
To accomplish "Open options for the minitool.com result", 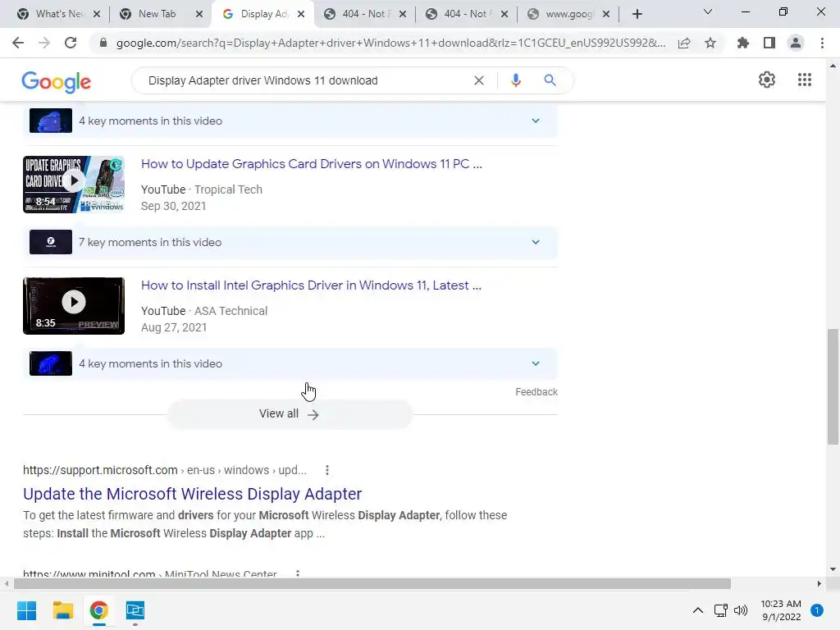I will [298, 573].
